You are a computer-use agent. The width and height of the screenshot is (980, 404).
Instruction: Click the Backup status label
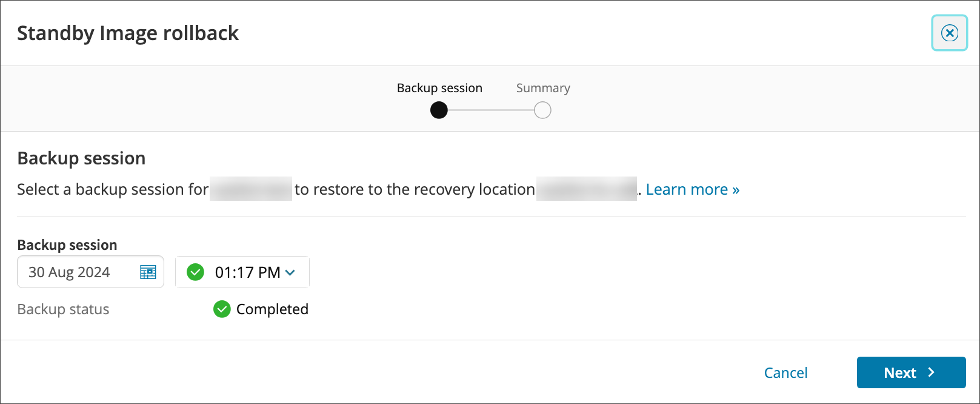coord(63,309)
